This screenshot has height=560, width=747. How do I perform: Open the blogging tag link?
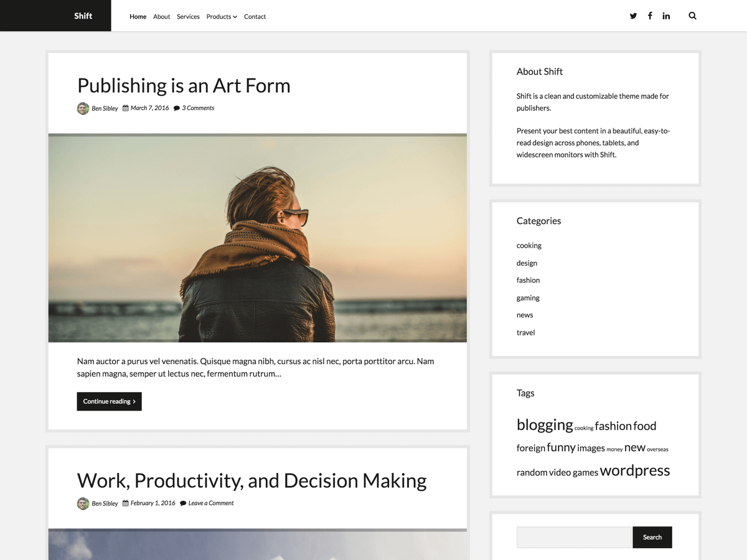coord(544,424)
